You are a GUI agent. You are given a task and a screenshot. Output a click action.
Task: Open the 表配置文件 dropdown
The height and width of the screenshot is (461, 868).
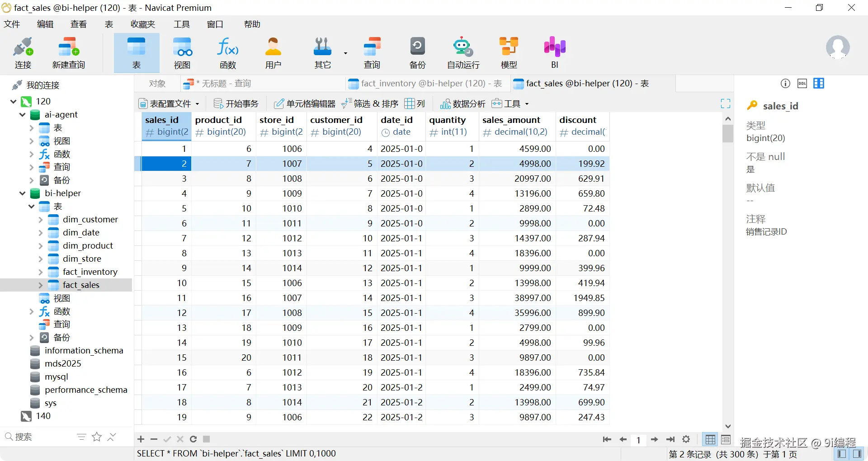[169, 103]
